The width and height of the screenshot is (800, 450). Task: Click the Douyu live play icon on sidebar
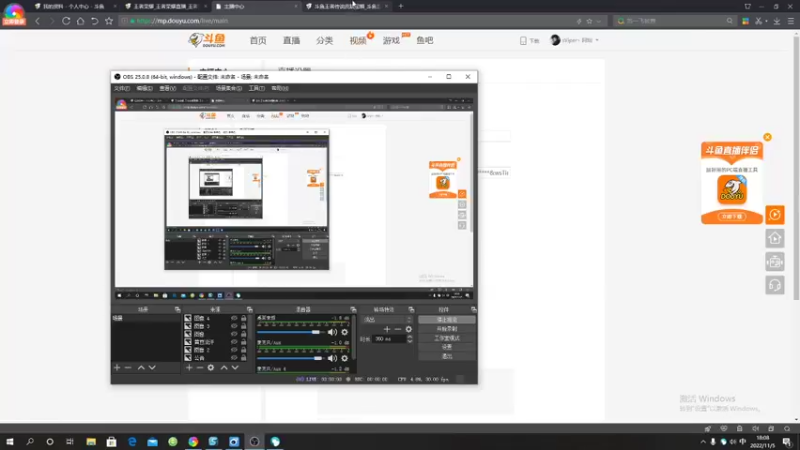[x=774, y=215]
